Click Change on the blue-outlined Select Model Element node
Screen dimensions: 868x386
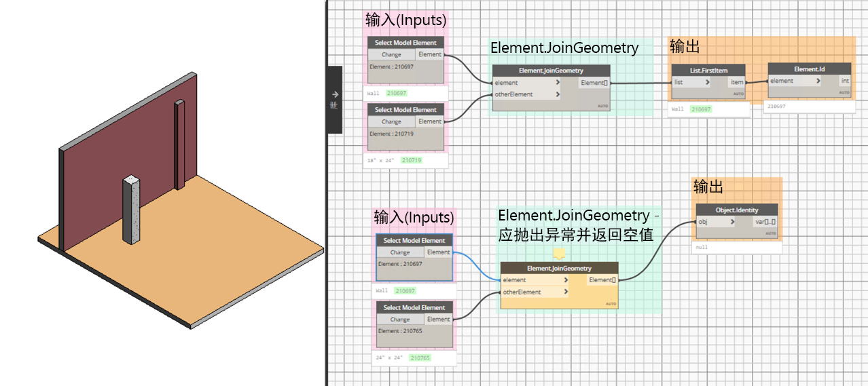[400, 252]
